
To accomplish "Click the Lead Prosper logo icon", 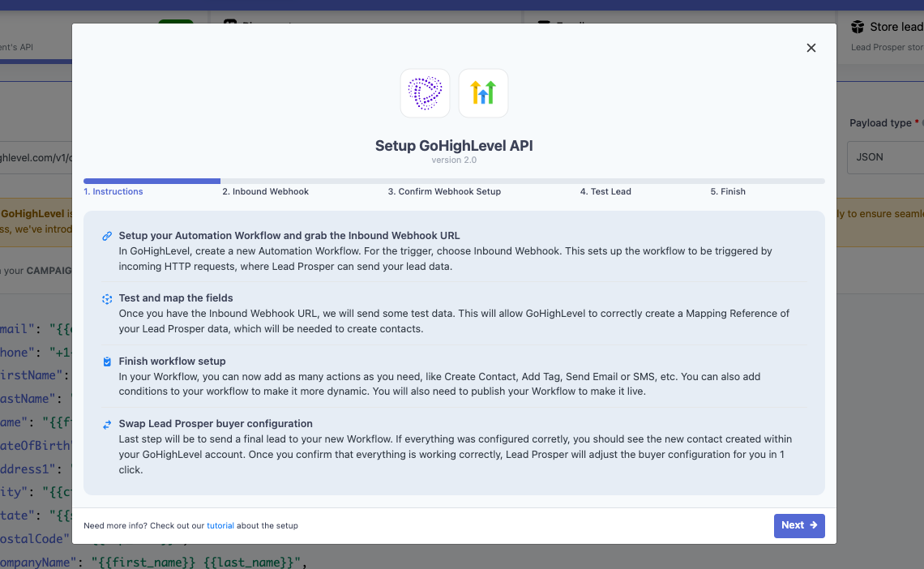I will pos(425,92).
